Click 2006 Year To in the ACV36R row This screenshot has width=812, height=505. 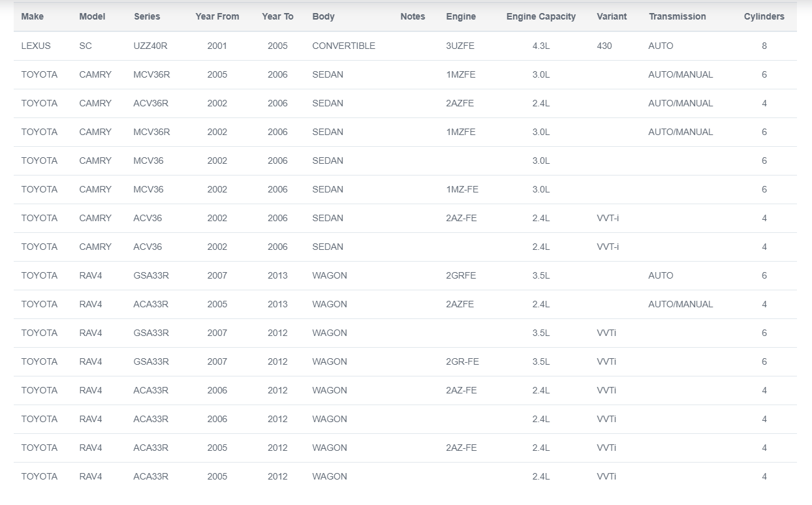click(277, 103)
